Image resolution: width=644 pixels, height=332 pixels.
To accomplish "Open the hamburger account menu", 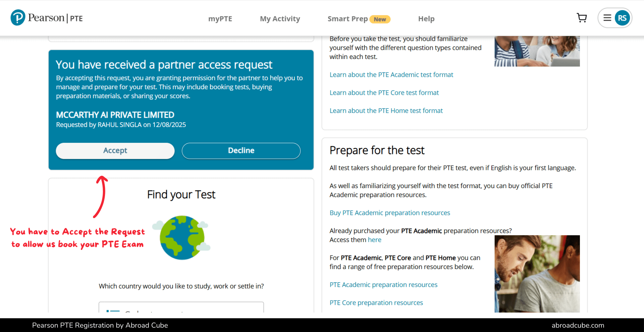I will click(x=607, y=18).
